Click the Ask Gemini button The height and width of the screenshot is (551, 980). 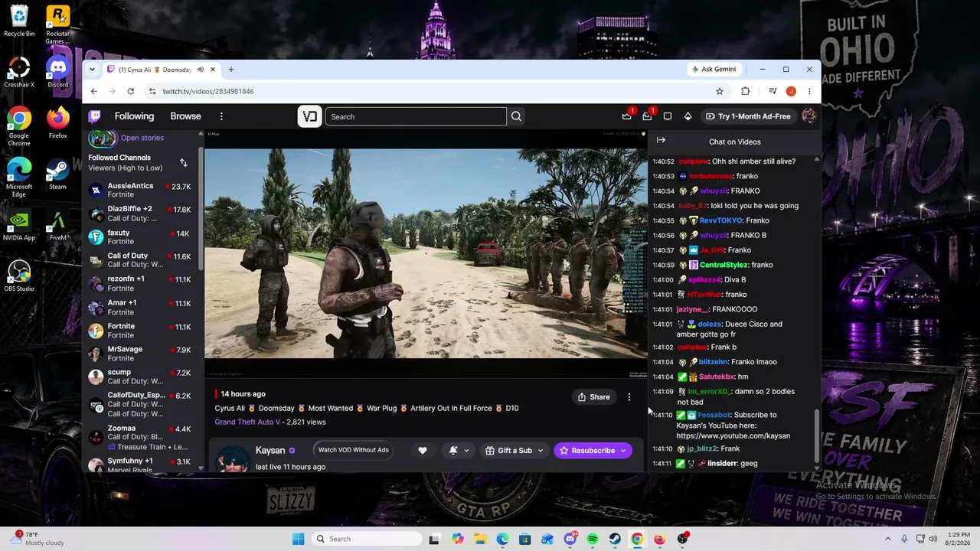714,70
